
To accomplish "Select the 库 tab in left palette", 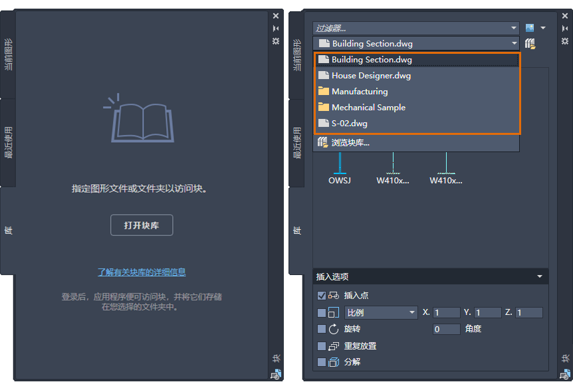I will [x=8, y=230].
